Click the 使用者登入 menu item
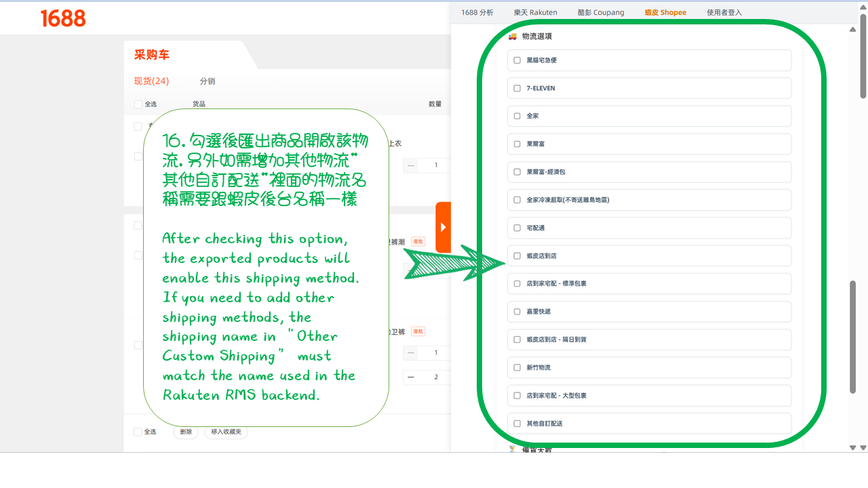868x488 pixels. point(722,12)
